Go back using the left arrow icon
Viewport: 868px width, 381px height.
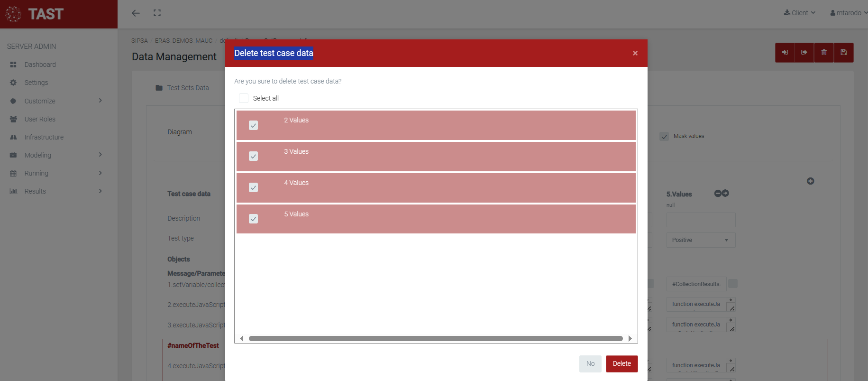(x=136, y=13)
